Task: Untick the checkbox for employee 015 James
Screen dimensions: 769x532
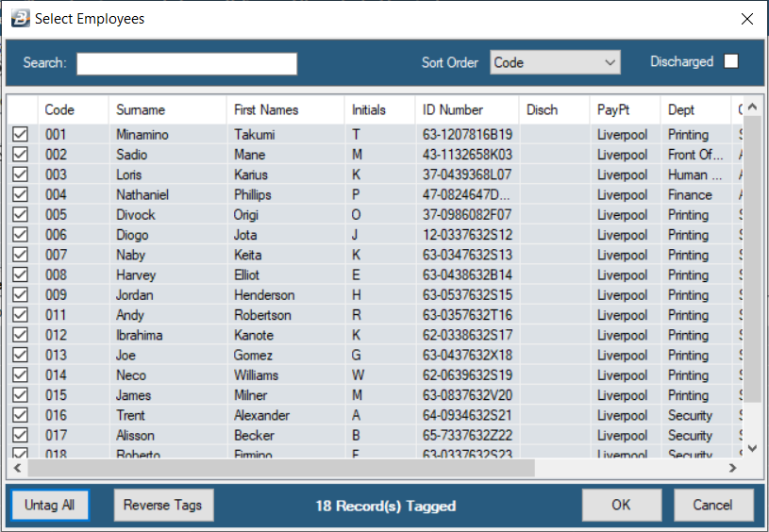Action: click(20, 395)
